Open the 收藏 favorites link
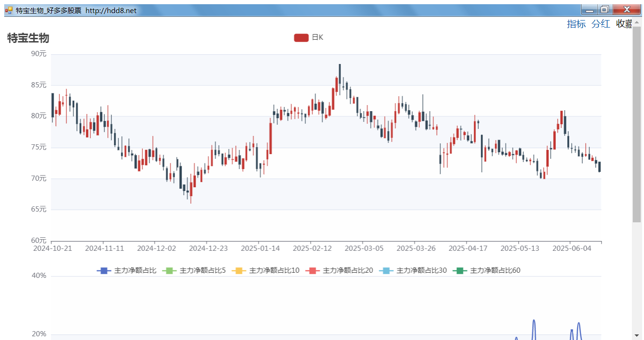 click(x=624, y=24)
